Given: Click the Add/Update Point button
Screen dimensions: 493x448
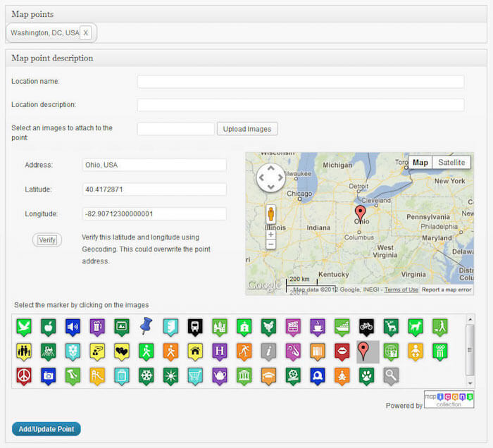Looking at the screenshot, I should point(46,429).
